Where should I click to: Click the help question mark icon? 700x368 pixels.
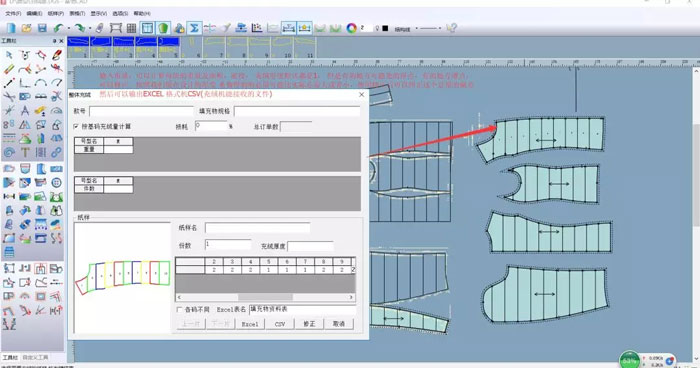point(452,28)
